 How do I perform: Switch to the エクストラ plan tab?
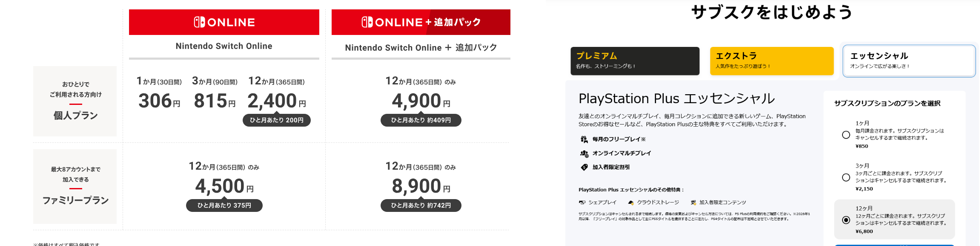[x=771, y=61]
